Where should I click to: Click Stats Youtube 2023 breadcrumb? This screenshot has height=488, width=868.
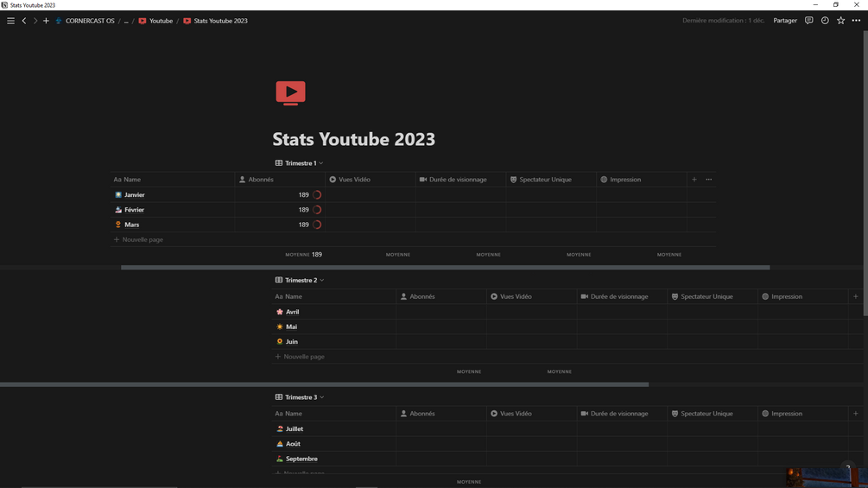click(x=215, y=21)
